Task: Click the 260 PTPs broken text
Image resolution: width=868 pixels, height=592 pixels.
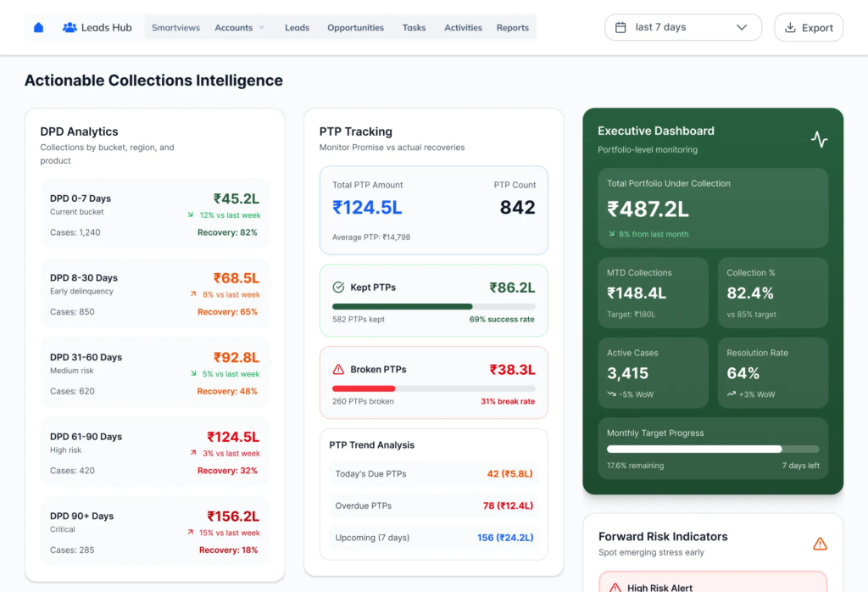Action: point(363,401)
